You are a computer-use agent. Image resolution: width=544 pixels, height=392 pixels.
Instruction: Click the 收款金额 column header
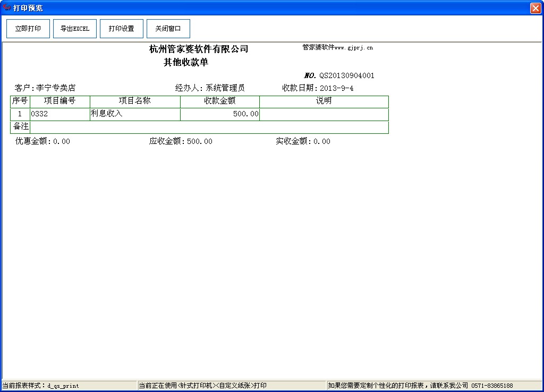click(220, 101)
